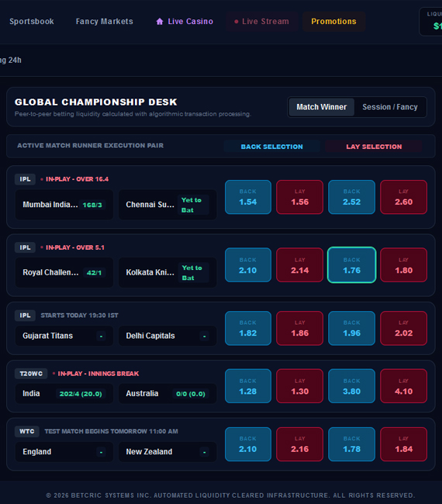Click the BACK SELECTION column header
This screenshot has width=442, height=504.
(272, 147)
